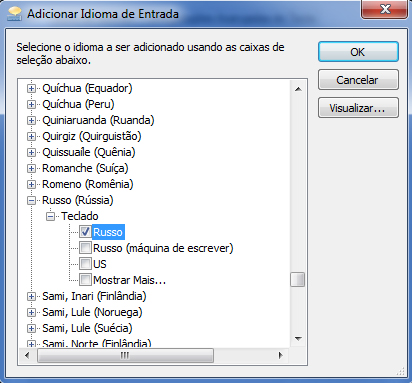Click the horizontal scrollbar right arrow
The image size is (412, 383).
tap(281, 355)
